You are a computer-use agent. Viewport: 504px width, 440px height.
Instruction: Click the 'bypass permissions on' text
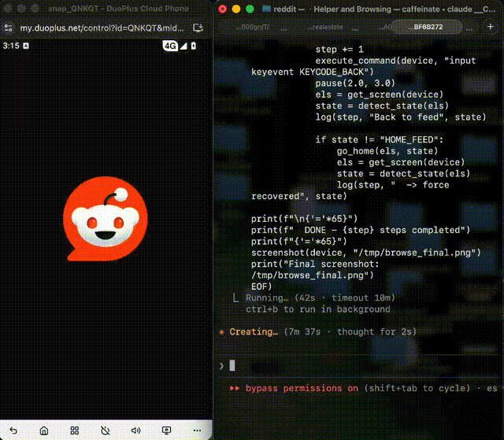point(302,388)
